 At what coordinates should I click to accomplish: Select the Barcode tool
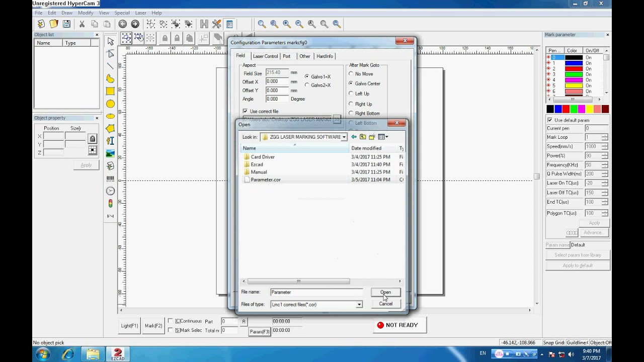(x=110, y=178)
